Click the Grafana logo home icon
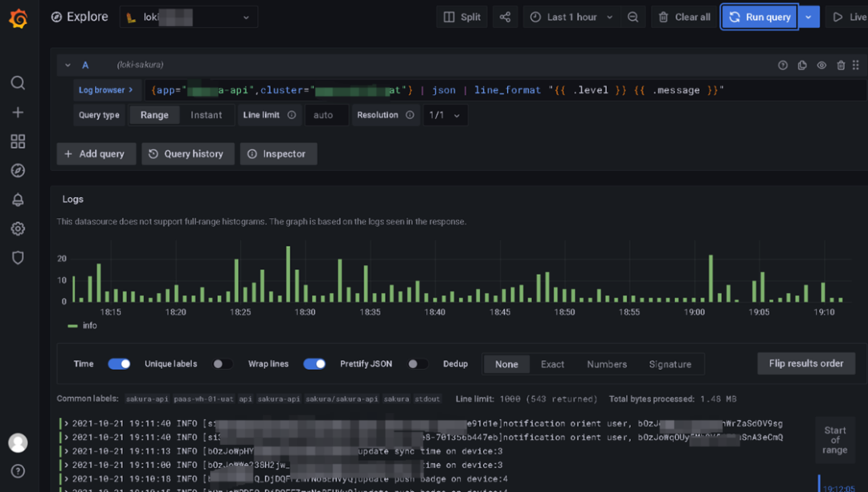868x492 pixels. (18, 18)
